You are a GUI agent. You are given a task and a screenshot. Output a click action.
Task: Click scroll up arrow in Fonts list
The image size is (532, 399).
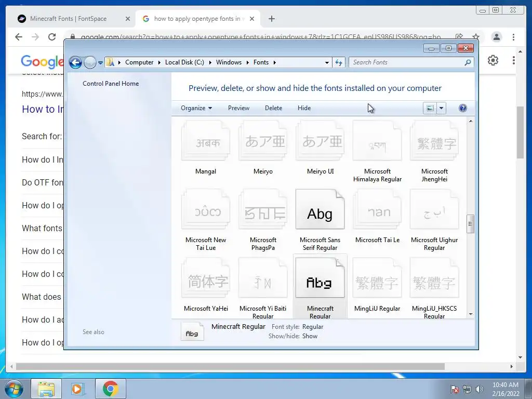(471, 121)
